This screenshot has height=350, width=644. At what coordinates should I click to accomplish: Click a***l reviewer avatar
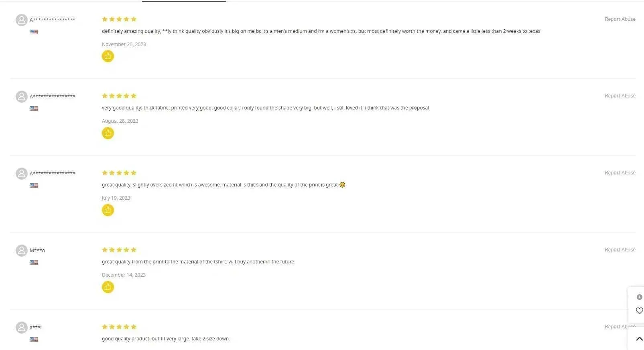click(x=21, y=328)
